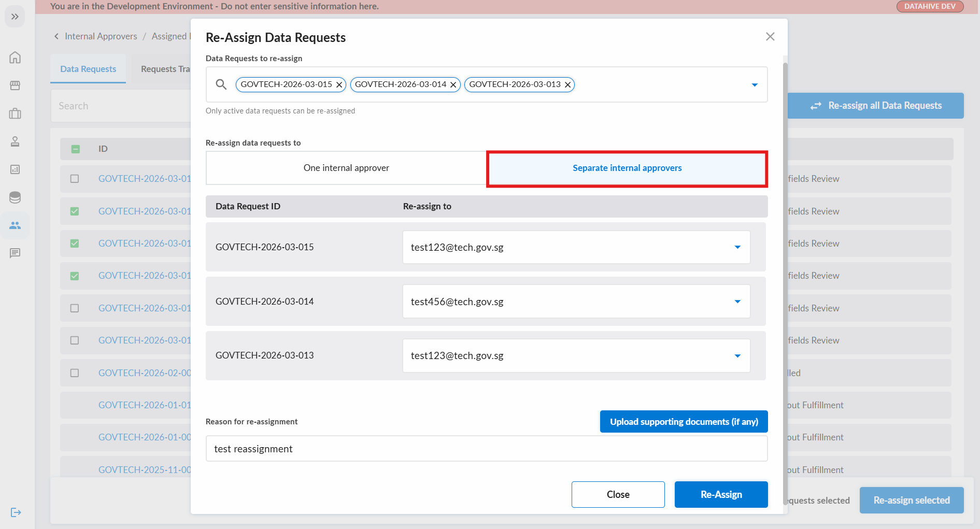Open the users group sidebar icon
This screenshot has height=529, width=980.
pos(15,225)
